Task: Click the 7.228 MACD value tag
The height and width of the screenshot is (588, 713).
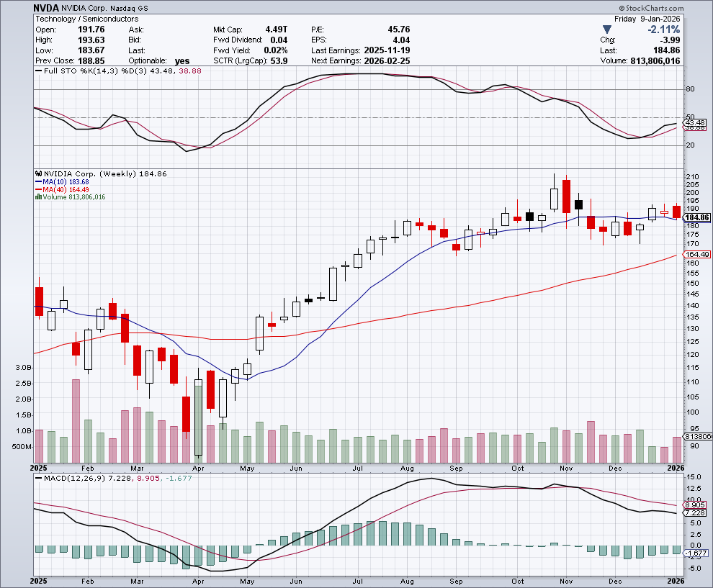Action: click(x=694, y=512)
